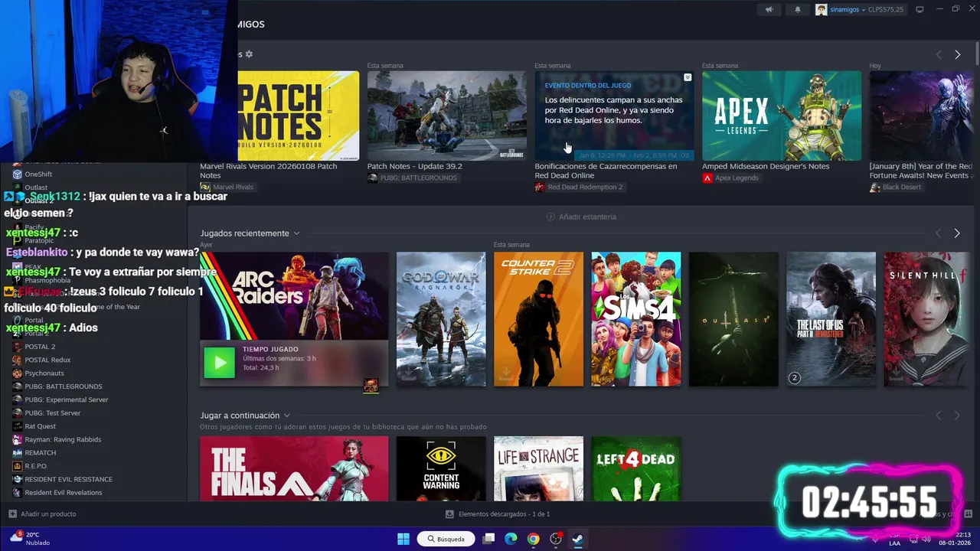Image resolution: width=980 pixels, height=551 pixels.
Task: Select Rayman: Raving Rabbids in library
Action: coord(63,439)
